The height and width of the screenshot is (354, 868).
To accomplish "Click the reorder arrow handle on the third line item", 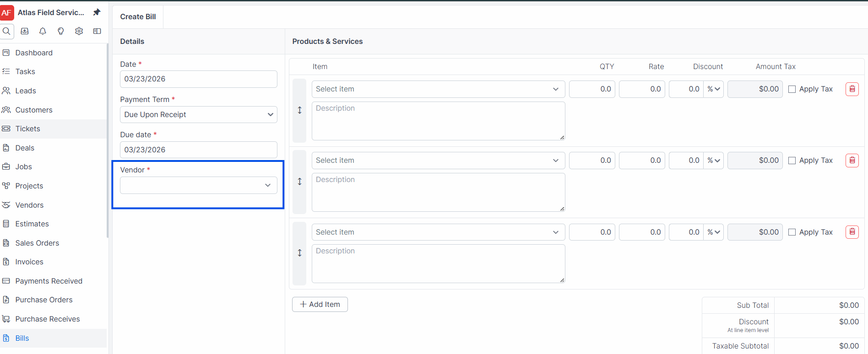I will coord(299,253).
